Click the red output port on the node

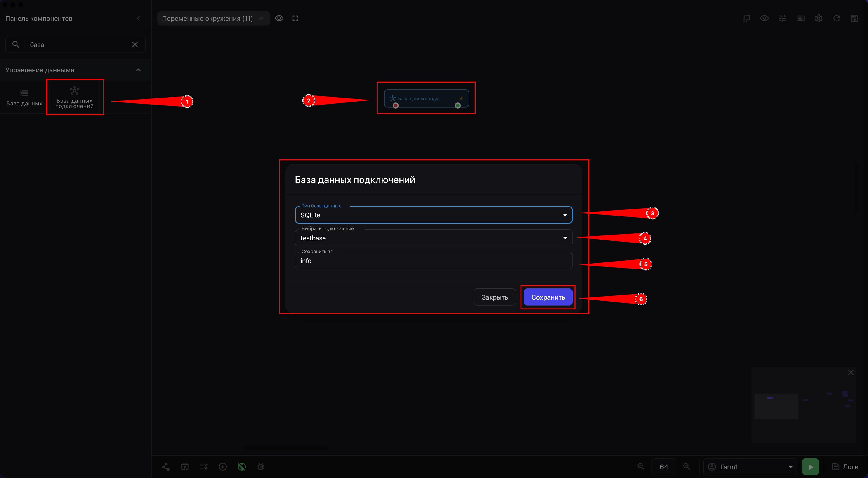(x=396, y=106)
